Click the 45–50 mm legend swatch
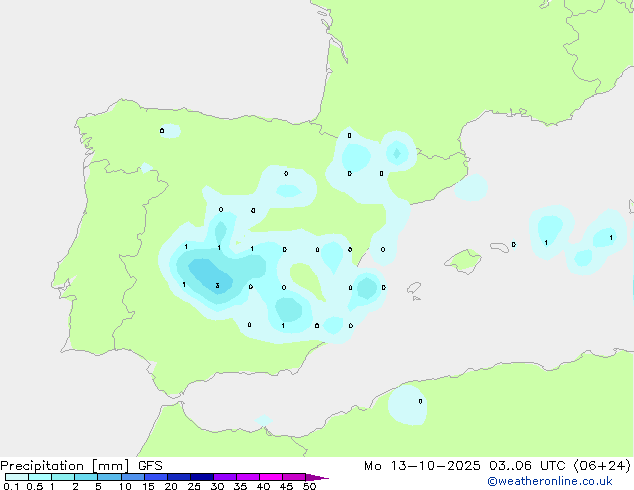Viewport: 634px width, 490px height. click(294, 477)
